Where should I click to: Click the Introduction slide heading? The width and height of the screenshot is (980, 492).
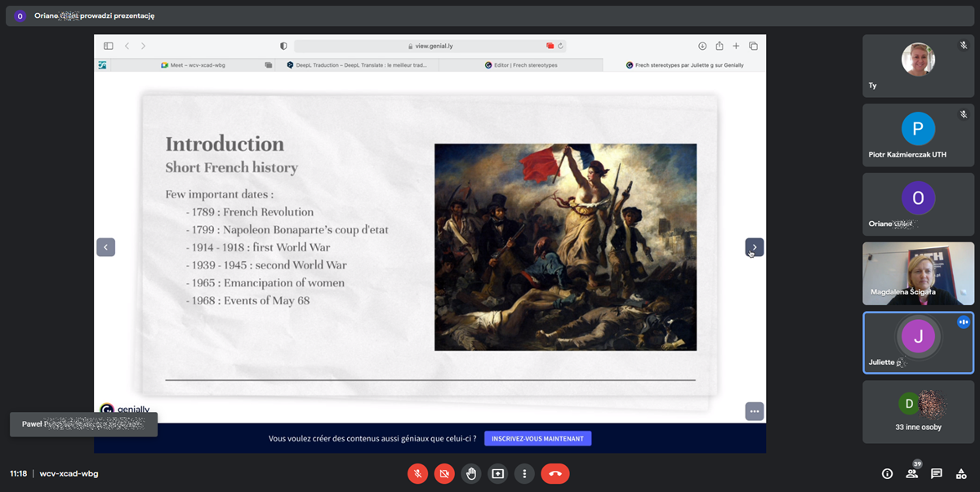click(225, 144)
